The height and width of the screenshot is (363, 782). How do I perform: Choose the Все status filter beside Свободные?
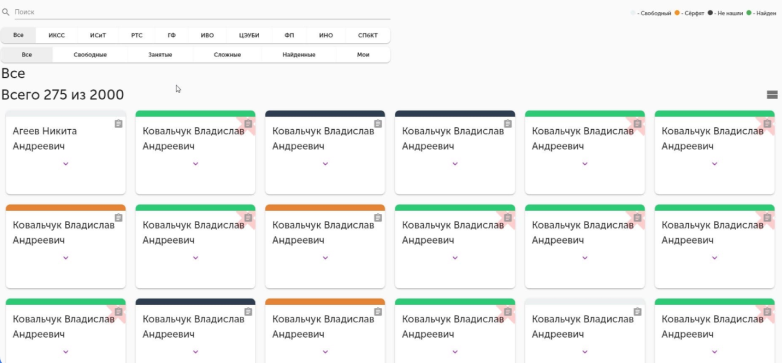coord(27,55)
